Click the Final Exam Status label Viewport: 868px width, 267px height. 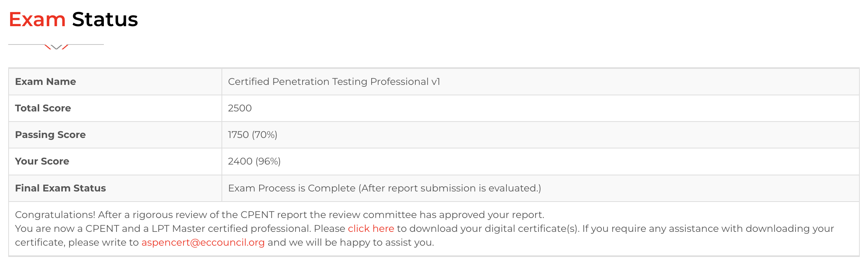click(x=61, y=188)
